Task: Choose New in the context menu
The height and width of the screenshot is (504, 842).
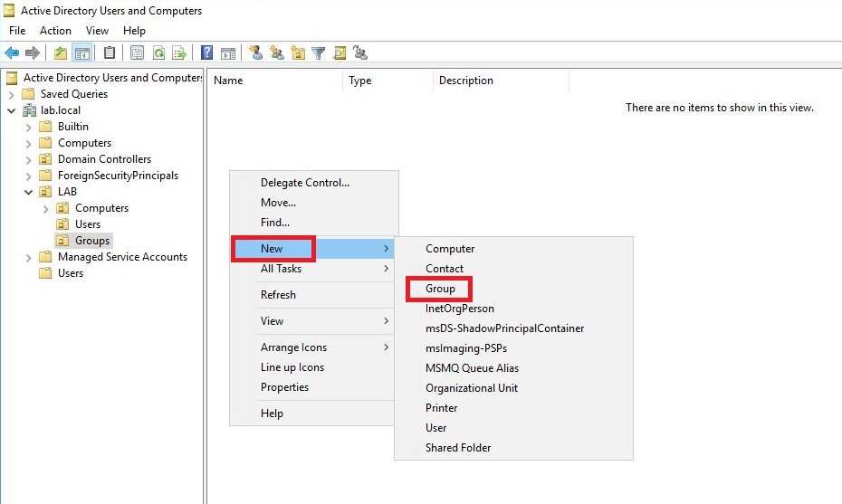Action: click(x=312, y=249)
